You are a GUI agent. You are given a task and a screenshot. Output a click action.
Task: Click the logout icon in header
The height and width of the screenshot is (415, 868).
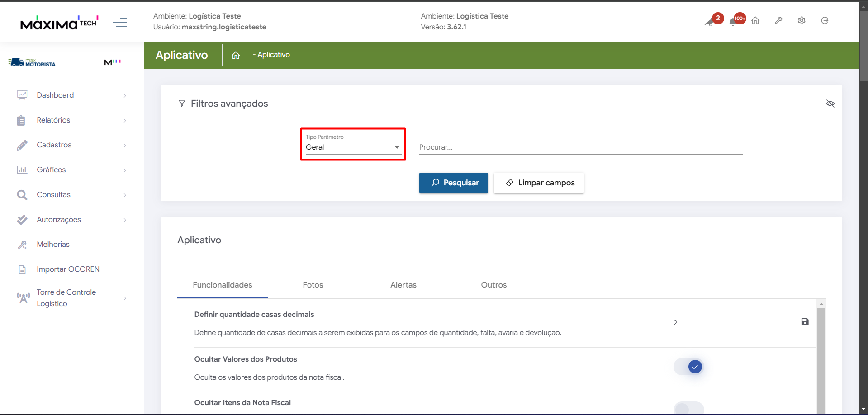825,20
